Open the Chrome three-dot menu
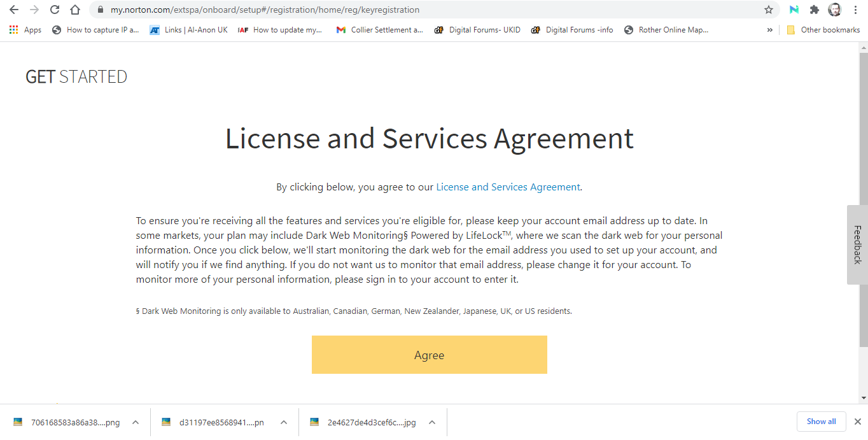This screenshot has width=868, height=440. point(855,10)
